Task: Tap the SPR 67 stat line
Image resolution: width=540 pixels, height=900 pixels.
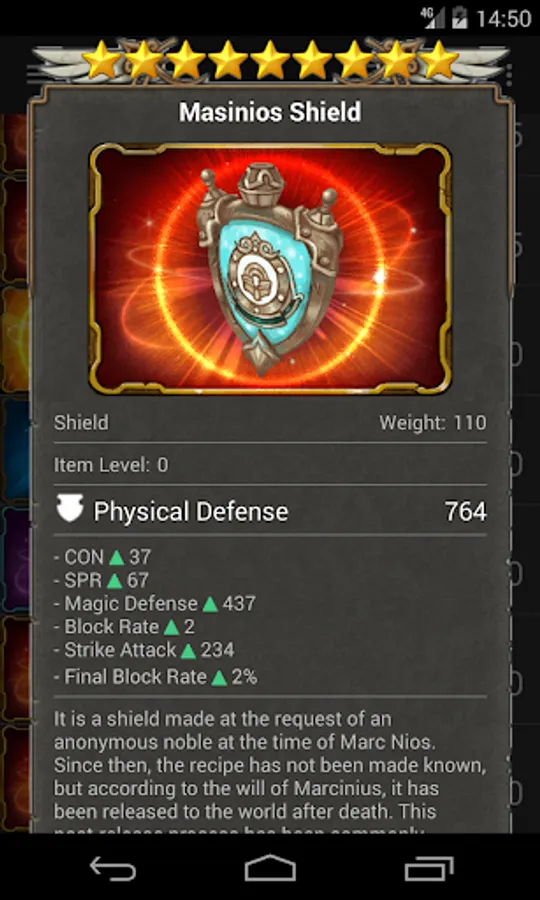Action: (x=102, y=580)
